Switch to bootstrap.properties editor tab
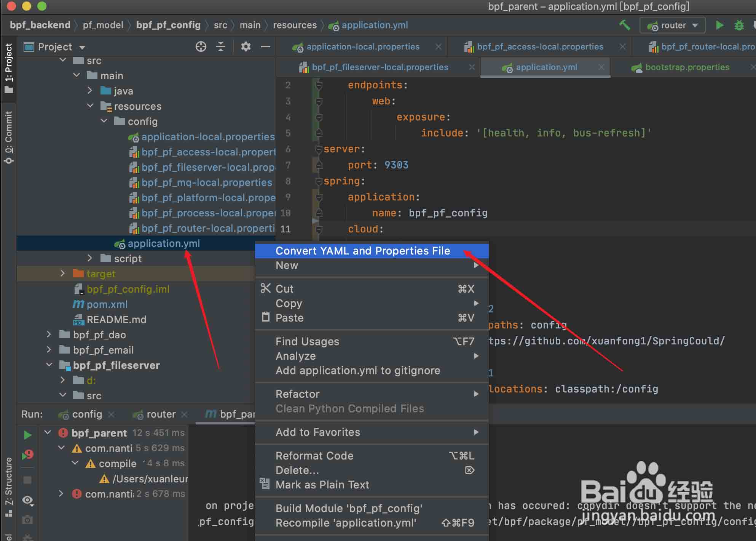 coord(687,67)
